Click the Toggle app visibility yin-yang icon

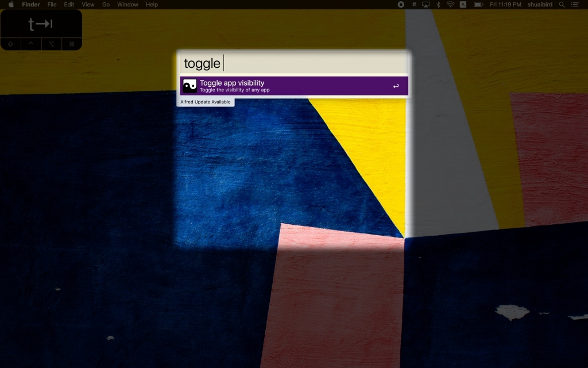point(190,86)
